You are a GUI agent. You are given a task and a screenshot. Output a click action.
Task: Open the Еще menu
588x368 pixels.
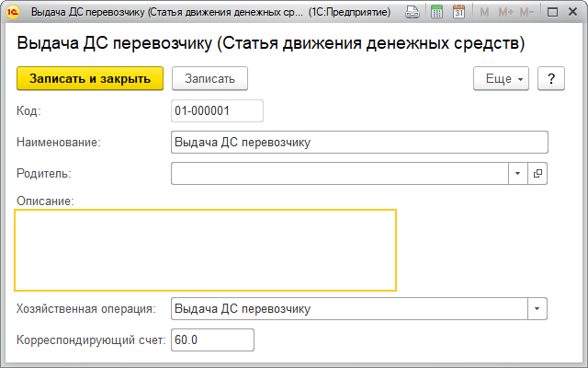(x=501, y=79)
